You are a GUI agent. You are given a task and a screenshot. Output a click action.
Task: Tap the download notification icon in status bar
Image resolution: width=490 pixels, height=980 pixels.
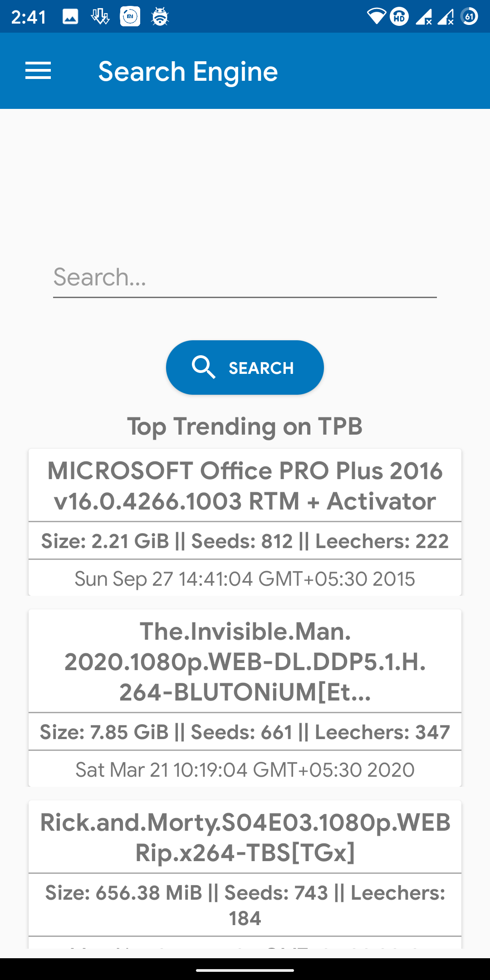(x=100, y=17)
